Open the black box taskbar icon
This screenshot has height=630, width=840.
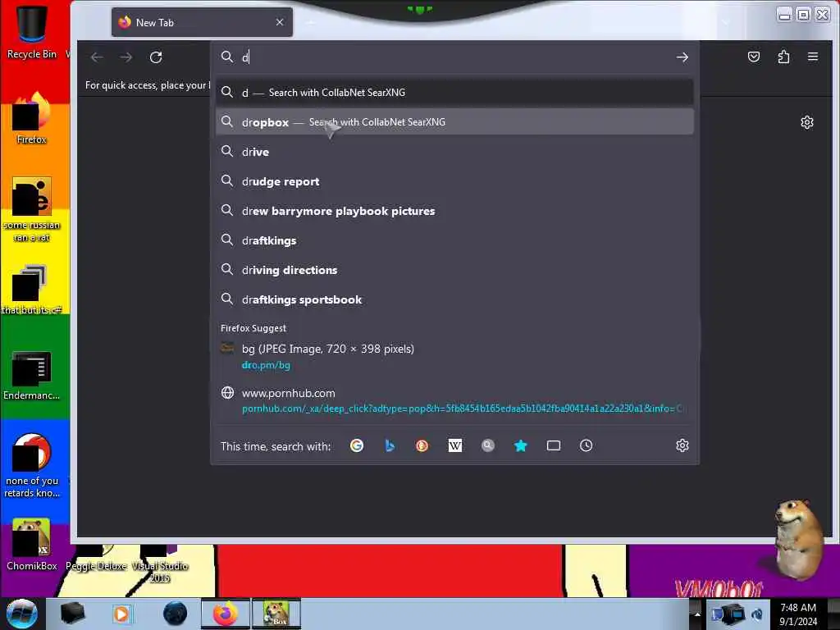tap(72, 614)
